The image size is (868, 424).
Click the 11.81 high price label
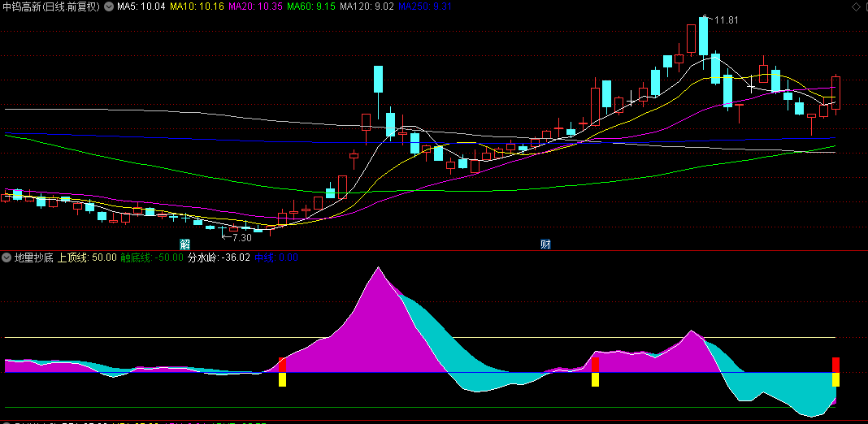(727, 20)
